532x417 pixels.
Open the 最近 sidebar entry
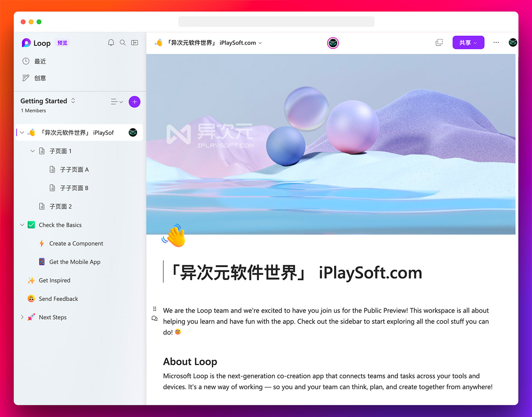(x=40, y=61)
